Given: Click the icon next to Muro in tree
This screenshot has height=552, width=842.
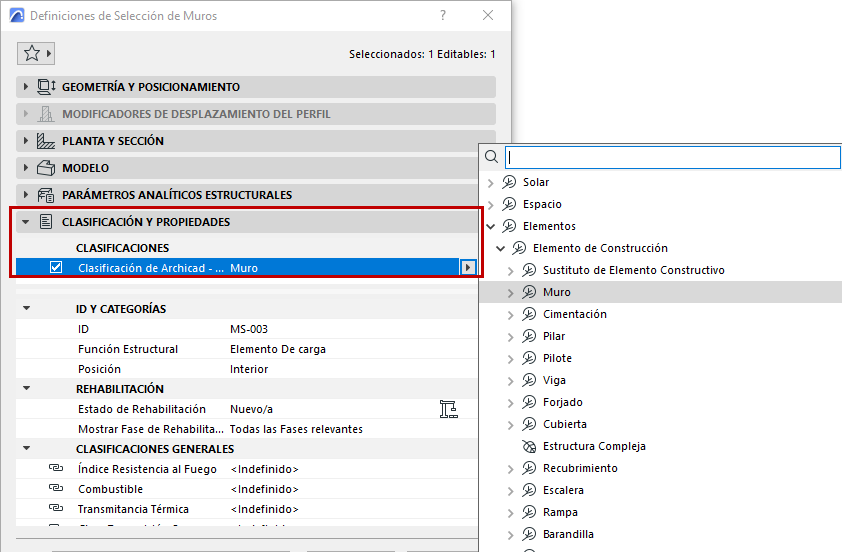Looking at the screenshot, I should pos(529,292).
